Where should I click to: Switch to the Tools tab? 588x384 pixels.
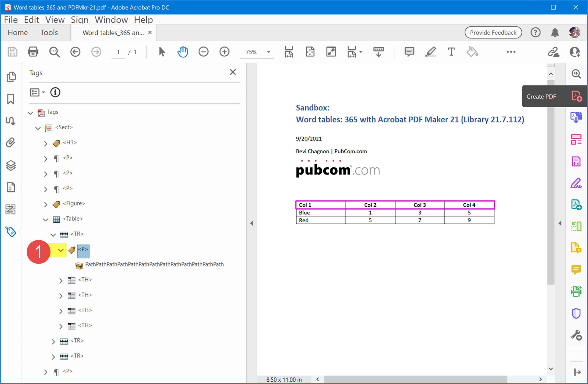49,32
